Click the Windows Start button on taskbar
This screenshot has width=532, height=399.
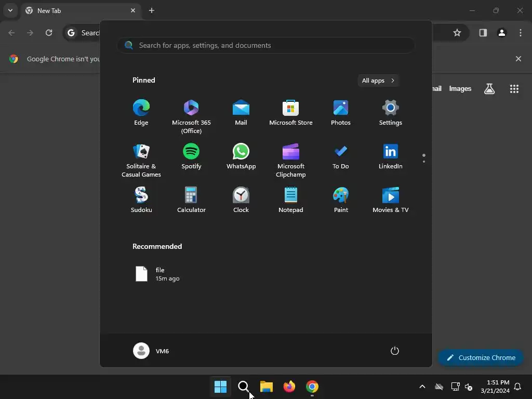[x=220, y=386]
